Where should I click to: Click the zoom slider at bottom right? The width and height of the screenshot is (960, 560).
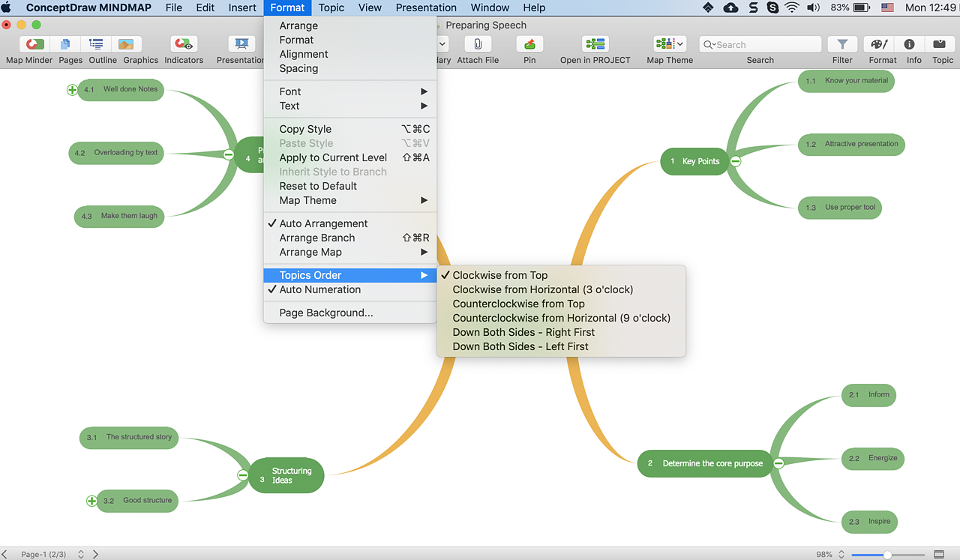tap(887, 555)
